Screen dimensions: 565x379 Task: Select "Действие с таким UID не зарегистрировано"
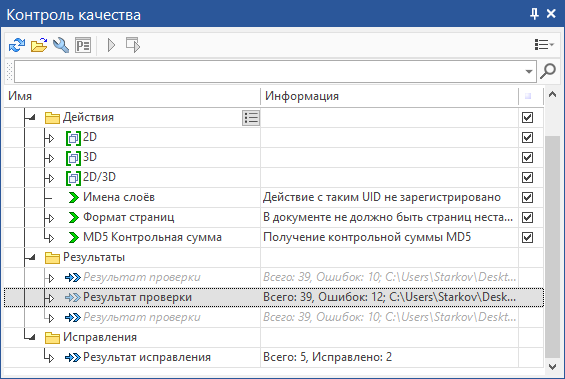(382, 197)
